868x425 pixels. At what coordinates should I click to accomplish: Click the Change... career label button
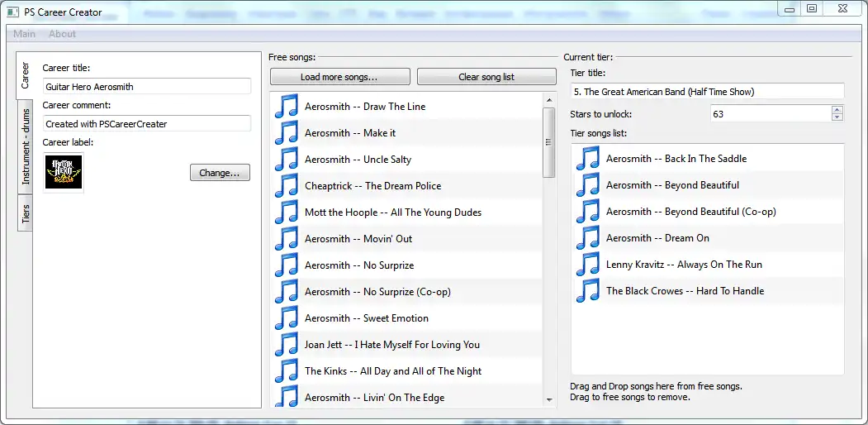click(220, 173)
